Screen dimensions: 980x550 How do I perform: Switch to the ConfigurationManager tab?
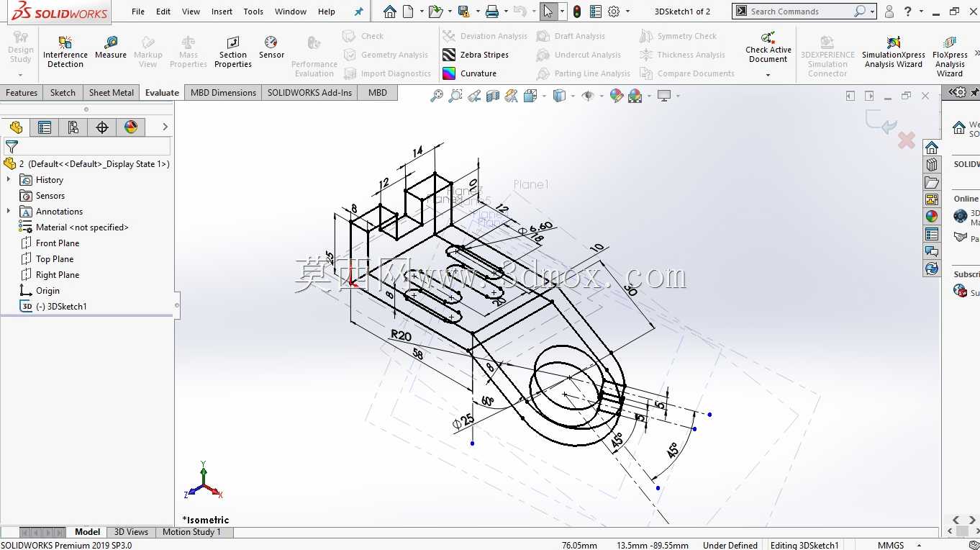pos(73,127)
